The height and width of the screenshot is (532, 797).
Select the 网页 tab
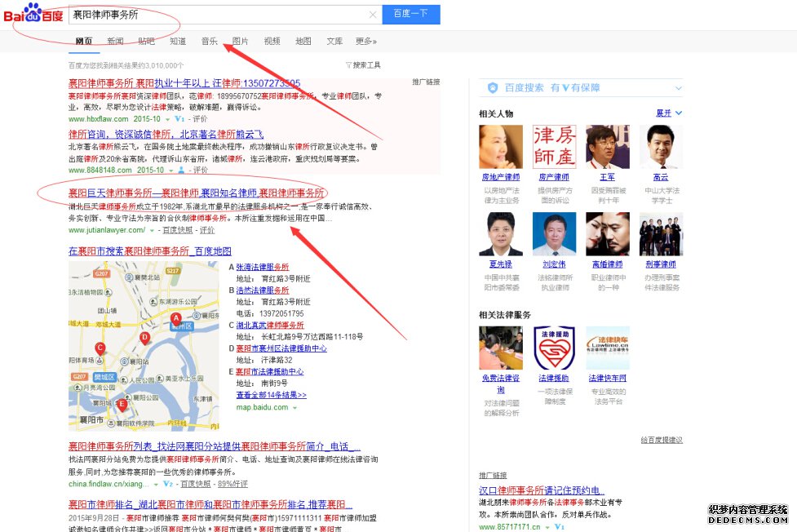84,41
